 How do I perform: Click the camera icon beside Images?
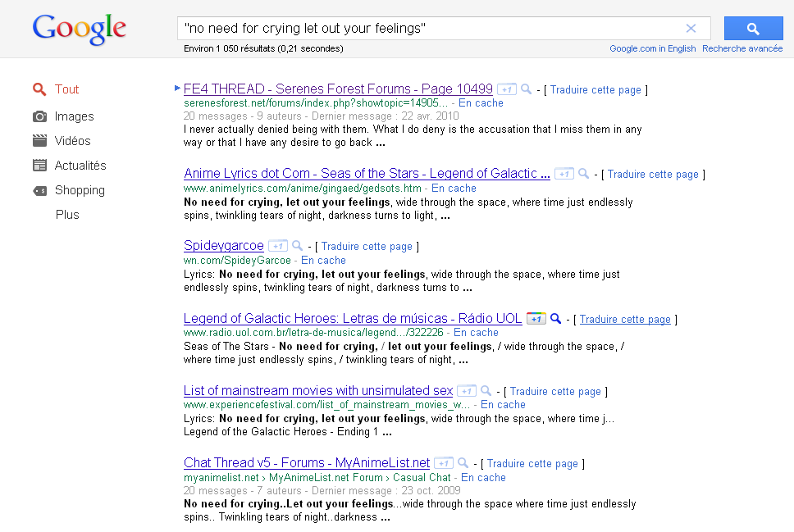pyautogui.click(x=39, y=116)
